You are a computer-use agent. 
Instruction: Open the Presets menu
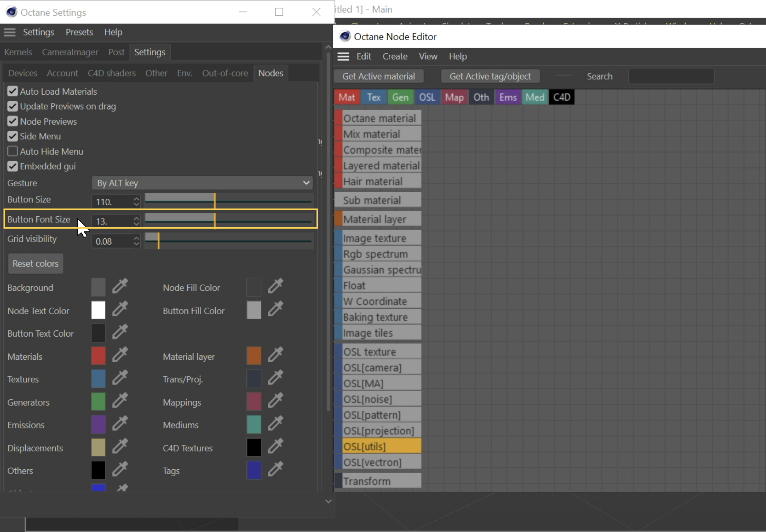79,32
